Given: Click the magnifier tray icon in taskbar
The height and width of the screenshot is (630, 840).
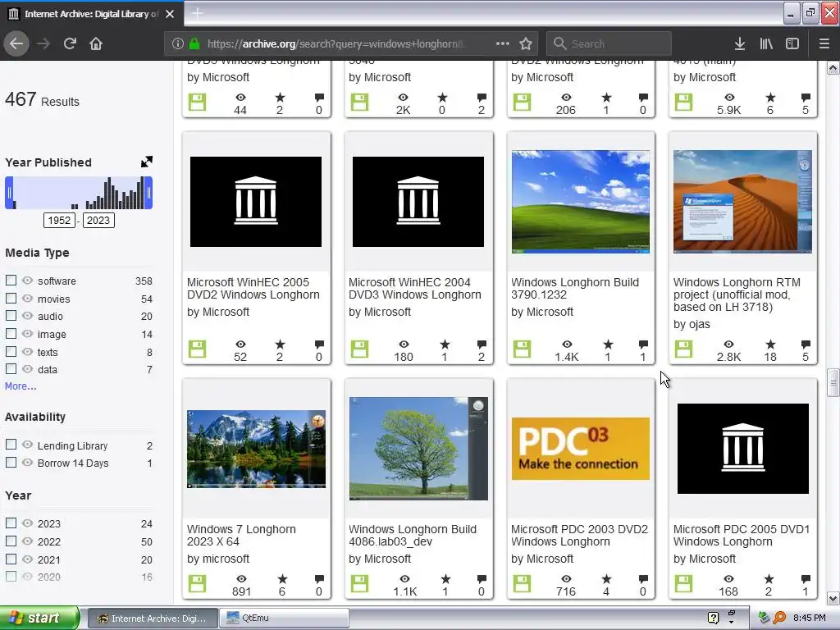Looking at the screenshot, I should tap(779, 618).
